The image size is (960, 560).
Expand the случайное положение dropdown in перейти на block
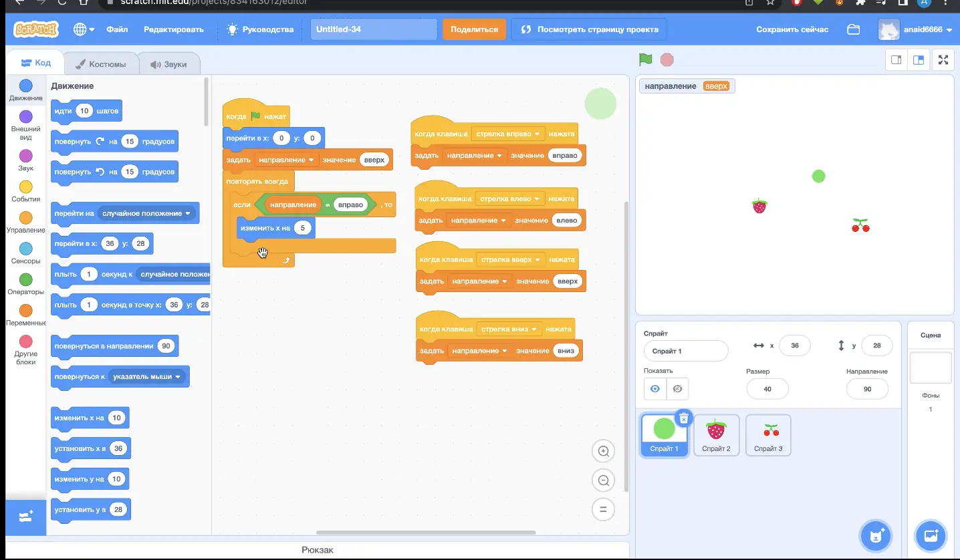[x=146, y=213]
